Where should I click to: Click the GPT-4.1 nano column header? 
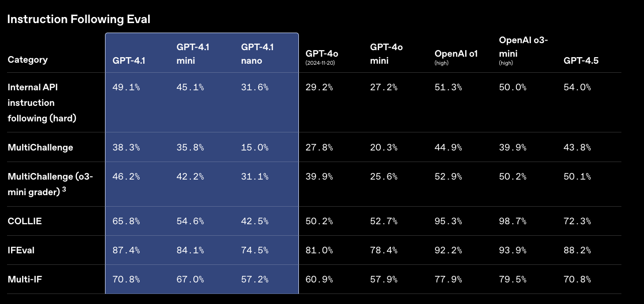(258, 54)
